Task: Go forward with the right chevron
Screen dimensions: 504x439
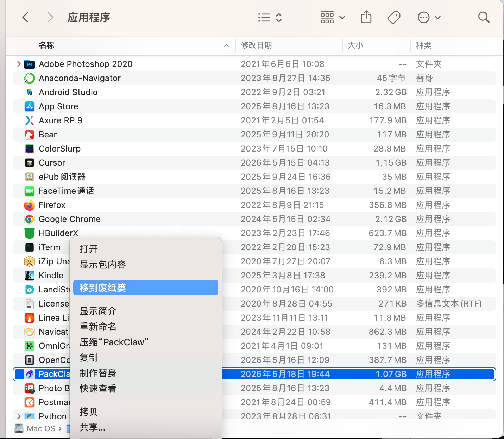Action: pos(51,17)
